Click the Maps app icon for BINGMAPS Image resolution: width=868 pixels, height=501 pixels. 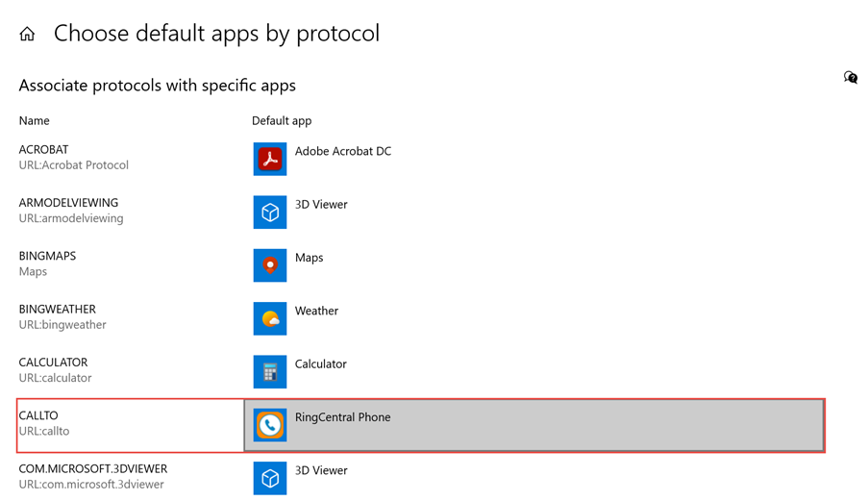pos(270,265)
